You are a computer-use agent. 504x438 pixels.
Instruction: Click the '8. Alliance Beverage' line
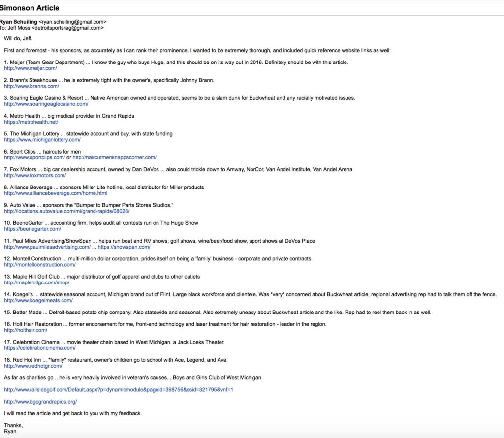click(x=104, y=188)
